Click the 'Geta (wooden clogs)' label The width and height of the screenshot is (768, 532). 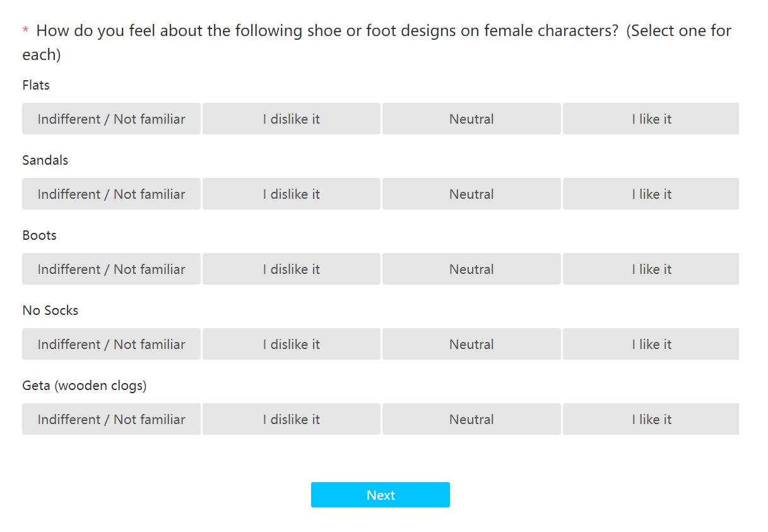pyautogui.click(x=85, y=385)
